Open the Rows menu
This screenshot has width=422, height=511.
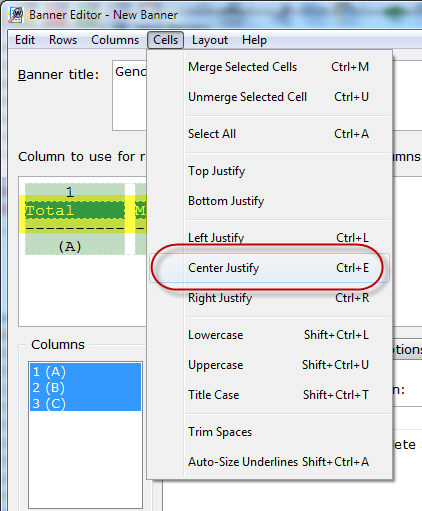(x=63, y=40)
